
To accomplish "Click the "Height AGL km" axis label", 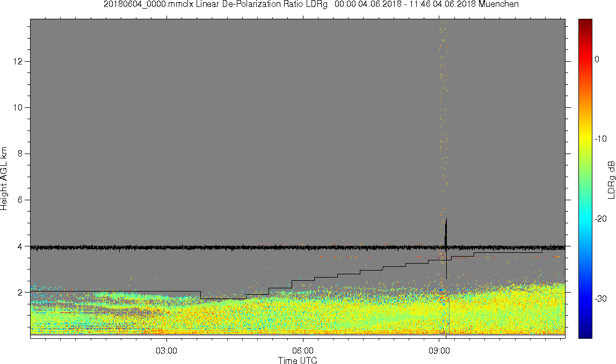I will 4,179.
